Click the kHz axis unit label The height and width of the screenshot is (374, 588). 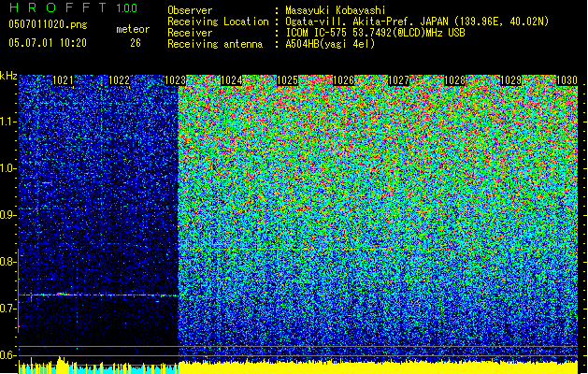[8, 76]
